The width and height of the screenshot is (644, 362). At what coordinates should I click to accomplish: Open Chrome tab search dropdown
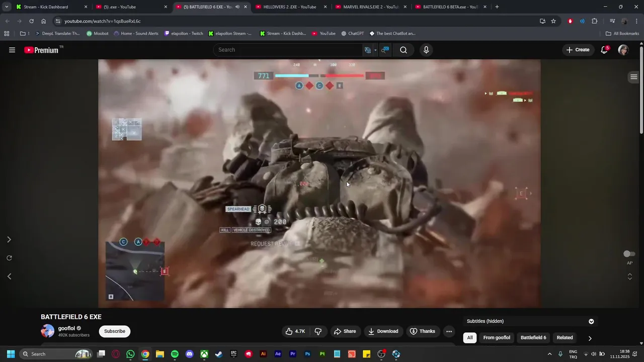pyautogui.click(x=7, y=7)
